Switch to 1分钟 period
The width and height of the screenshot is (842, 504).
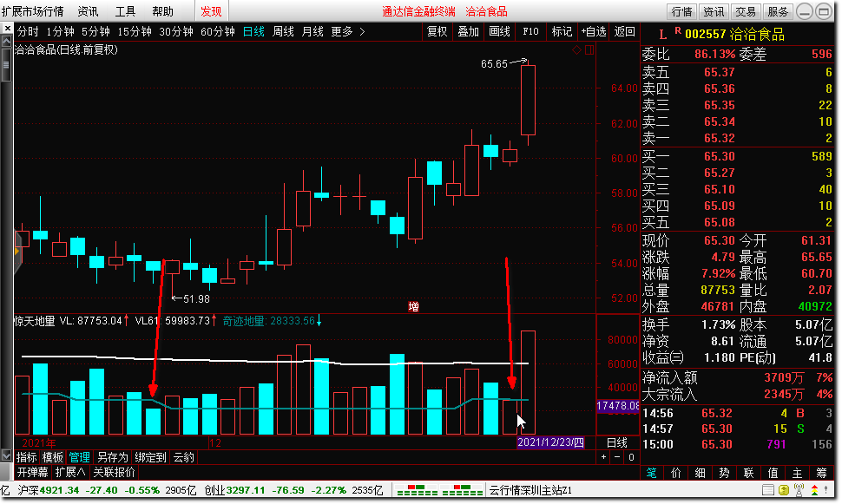click(60, 32)
